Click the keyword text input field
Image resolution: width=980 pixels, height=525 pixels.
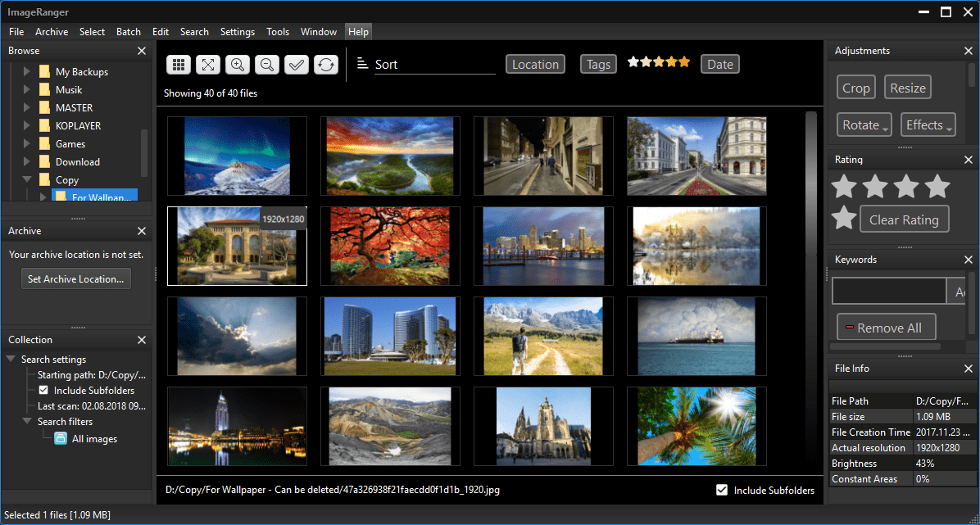(889, 292)
